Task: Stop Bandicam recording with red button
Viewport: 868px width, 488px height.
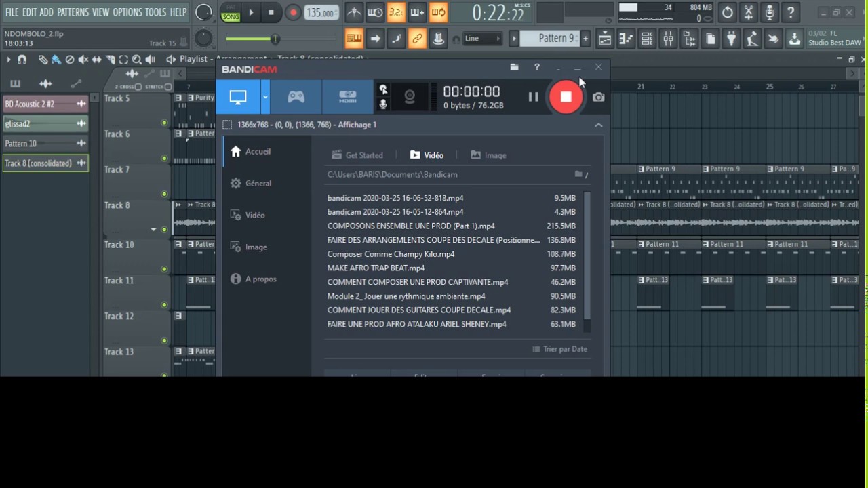Action: [x=566, y=97]
